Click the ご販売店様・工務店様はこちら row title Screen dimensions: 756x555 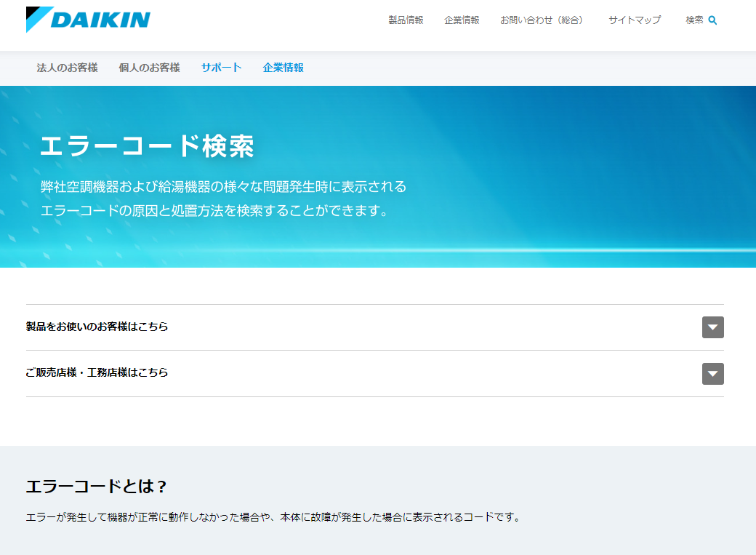coord(97,372)
